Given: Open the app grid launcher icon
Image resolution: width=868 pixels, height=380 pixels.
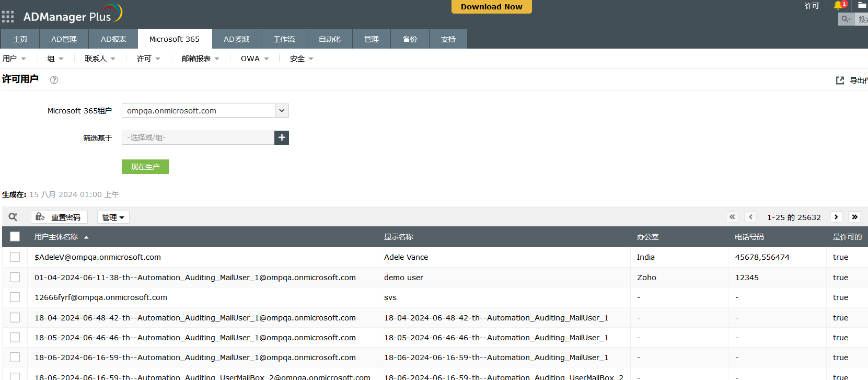Looking at the screenshot, I should pos(8,17).
